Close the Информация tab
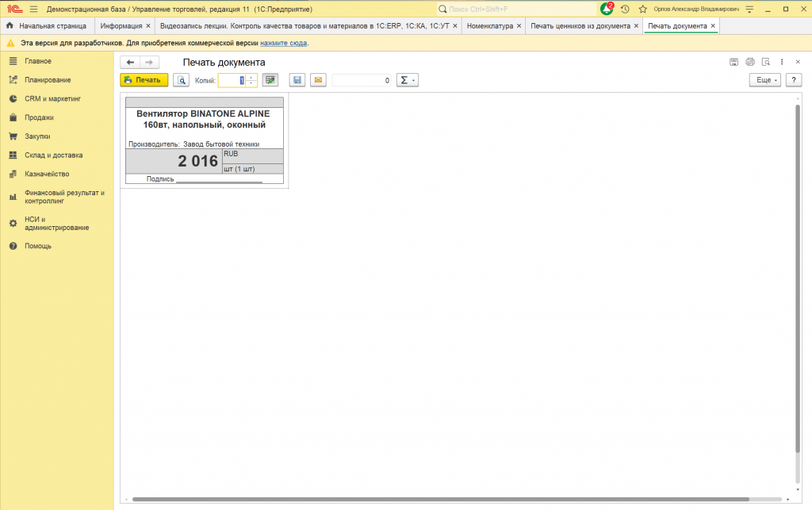This screenshot has width=812, height=510. coord(148,26)
